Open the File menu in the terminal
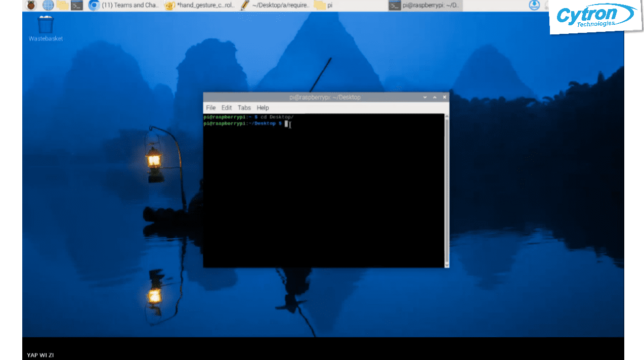Viewport: 644px width, 360px height. [x=210, y=107]
